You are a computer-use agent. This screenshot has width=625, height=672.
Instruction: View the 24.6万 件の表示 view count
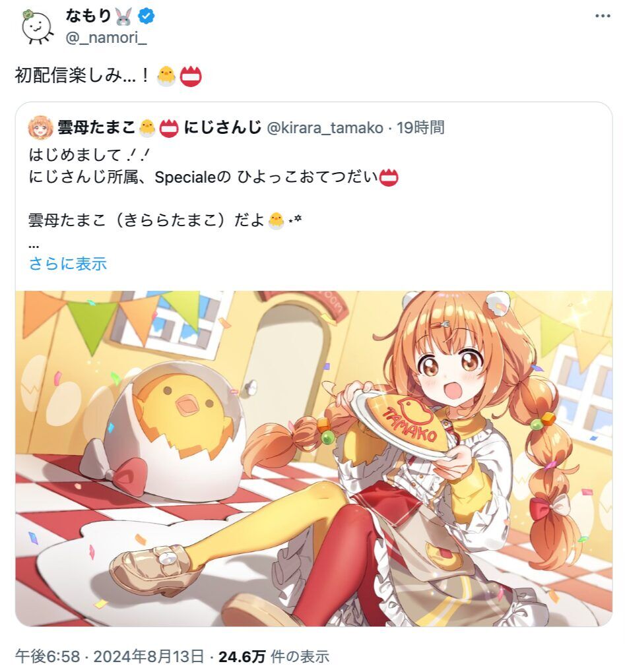274,656
